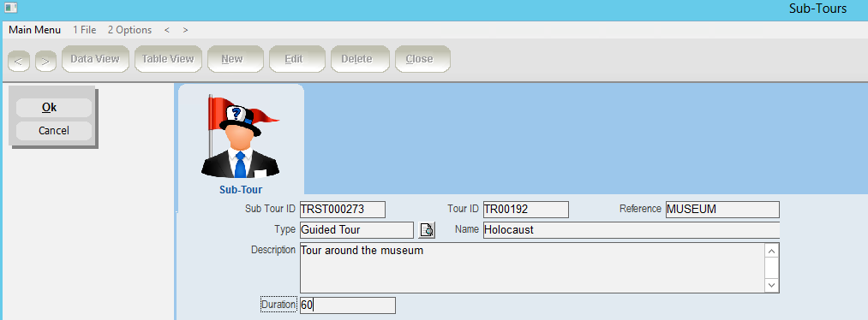Click the > menu bar item
This screenshot has width=868, height=320.
[x=185, y=30]
